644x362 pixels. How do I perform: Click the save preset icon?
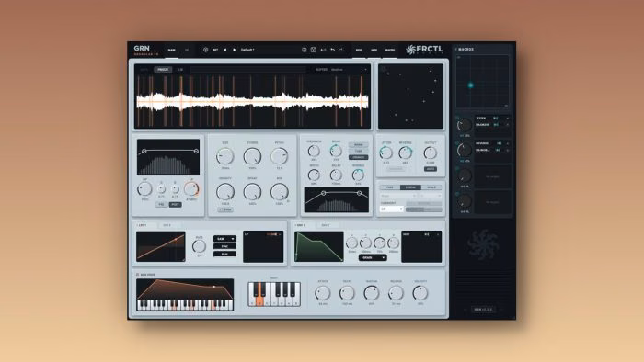(304, 50)
